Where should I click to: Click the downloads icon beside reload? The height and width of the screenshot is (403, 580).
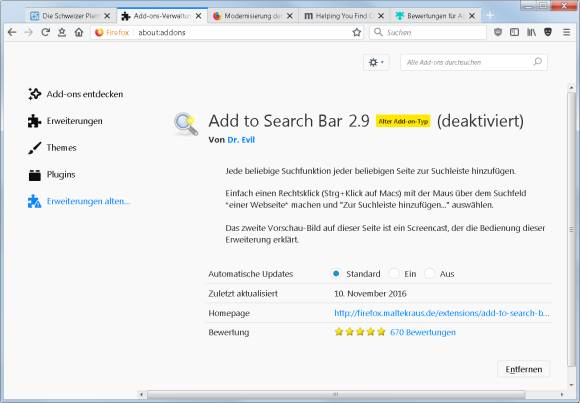pos(62,33)
